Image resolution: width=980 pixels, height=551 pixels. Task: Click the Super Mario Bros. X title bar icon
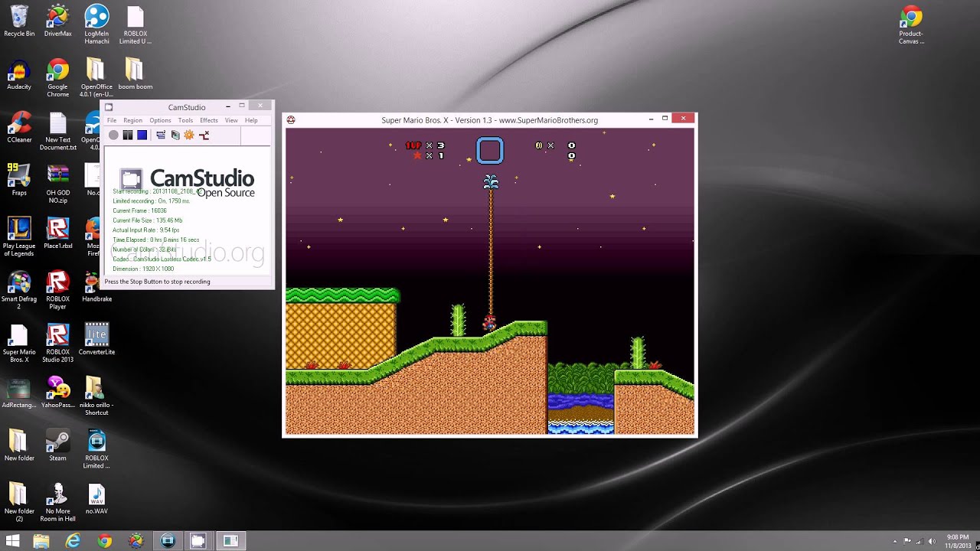pyautogui.click(x=291, y=119)
